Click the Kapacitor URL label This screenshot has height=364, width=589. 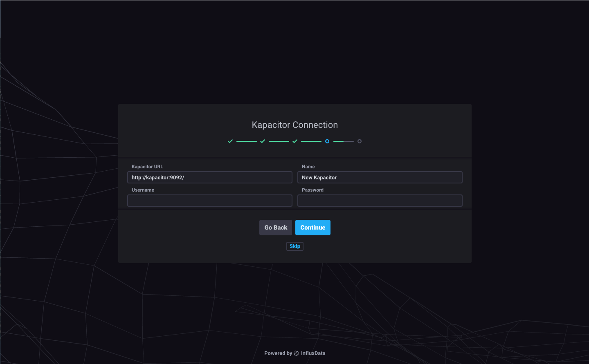point(147,167)
